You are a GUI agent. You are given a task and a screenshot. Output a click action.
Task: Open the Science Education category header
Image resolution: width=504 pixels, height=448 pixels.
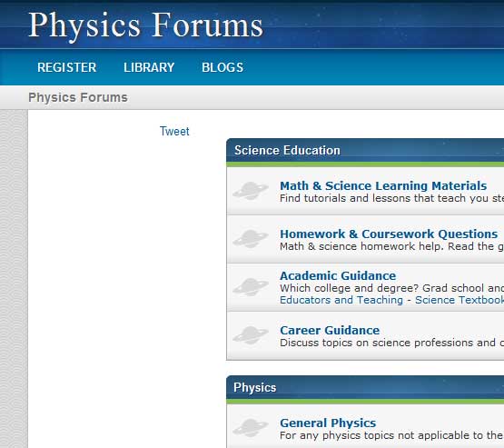pyautogui.click(x=287, y=151)
